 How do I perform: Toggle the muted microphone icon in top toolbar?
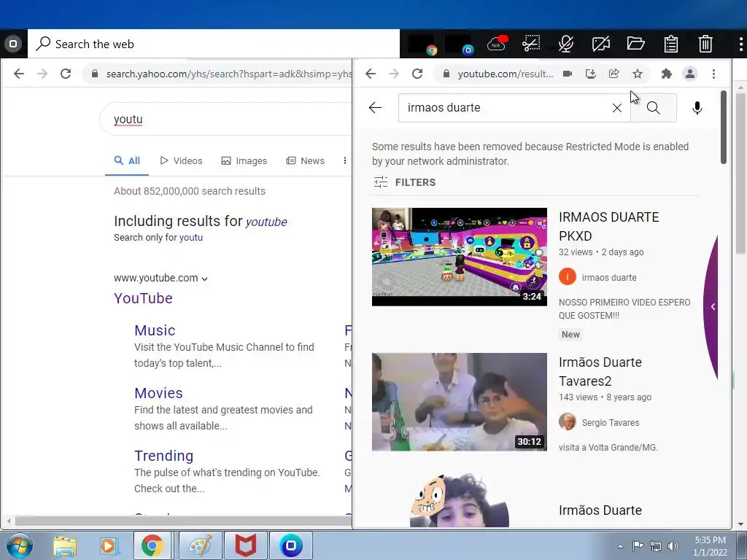pos(565,44)
